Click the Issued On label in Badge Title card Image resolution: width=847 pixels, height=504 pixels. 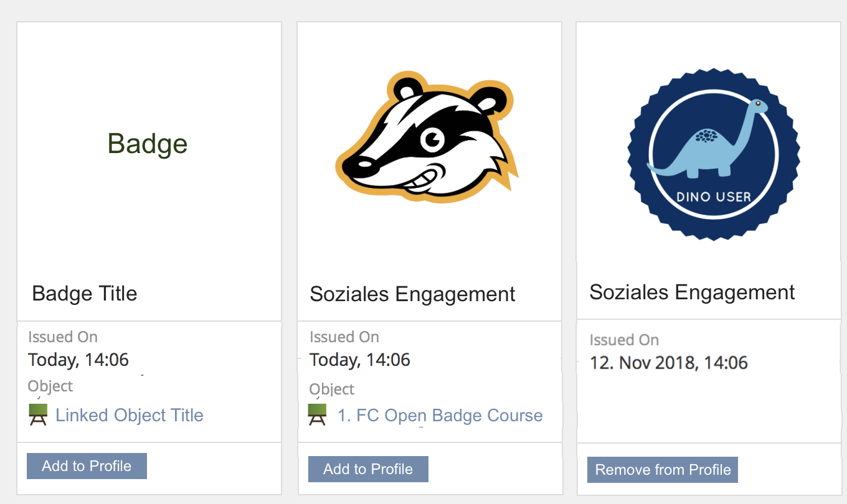[63, 337]
